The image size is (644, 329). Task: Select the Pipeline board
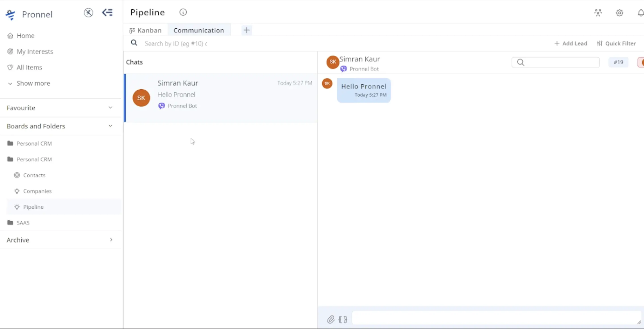(x=64, y=207)
